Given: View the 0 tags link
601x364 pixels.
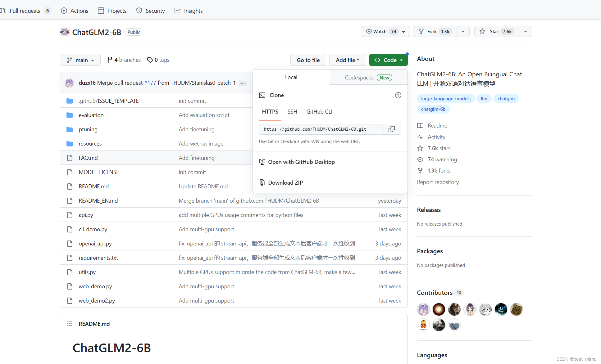Looking at the screenshot, I should (x=158, y=60).
